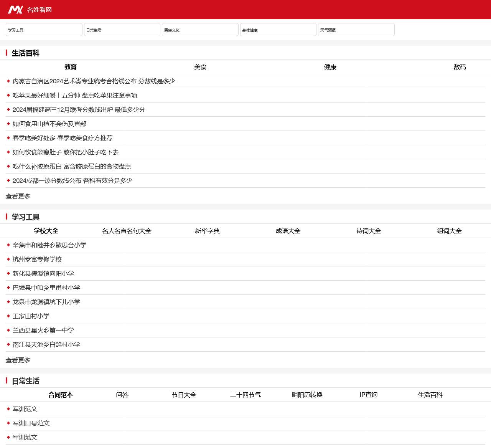The height and width of the screenshot is (448, 491).
Task: Open the 天气预报 top navigation box
Action: [x=356, y=30]
